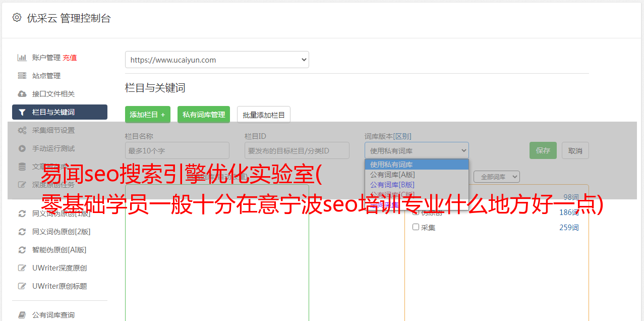Click the refresh icon for 智能伪原创[AI版]

(x=22, y=250)
